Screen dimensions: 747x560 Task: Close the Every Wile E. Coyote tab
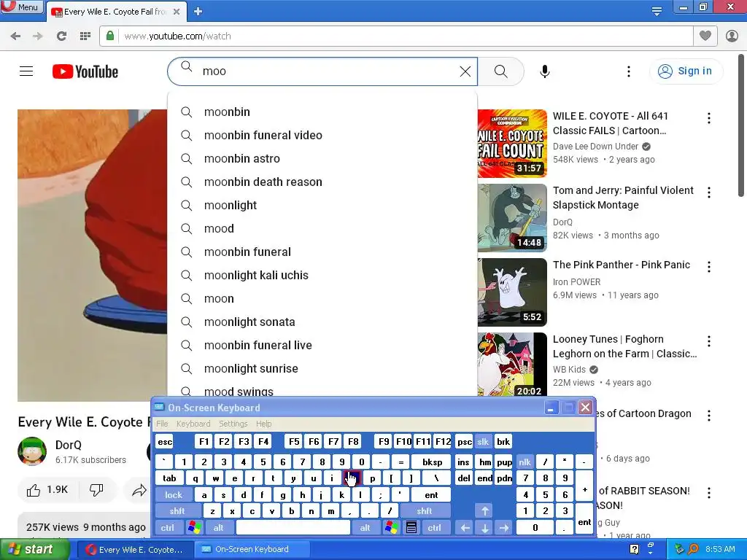tap(177, 12)
